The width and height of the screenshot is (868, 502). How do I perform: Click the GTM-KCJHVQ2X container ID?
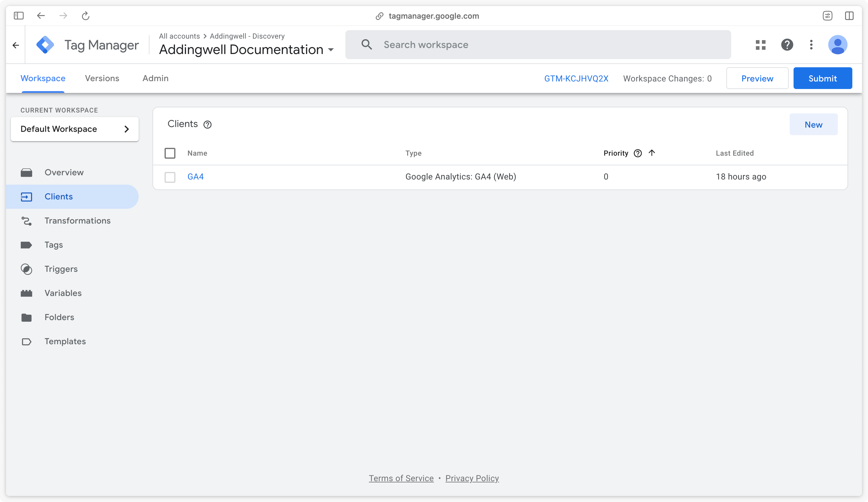[576, 79]
